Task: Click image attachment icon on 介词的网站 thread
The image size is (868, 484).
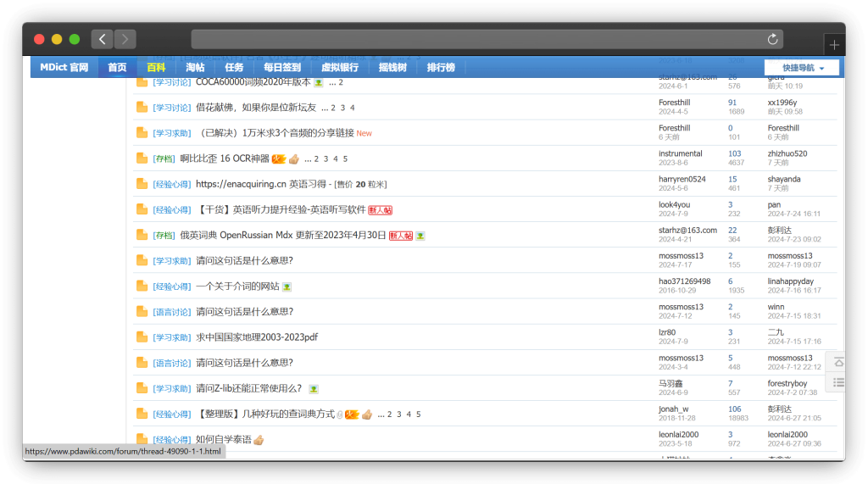Action: [x=287, y=287]
